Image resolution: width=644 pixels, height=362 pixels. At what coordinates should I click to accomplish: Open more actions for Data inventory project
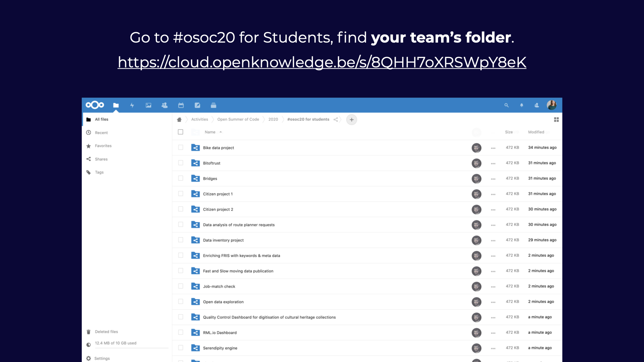(493, 240)
